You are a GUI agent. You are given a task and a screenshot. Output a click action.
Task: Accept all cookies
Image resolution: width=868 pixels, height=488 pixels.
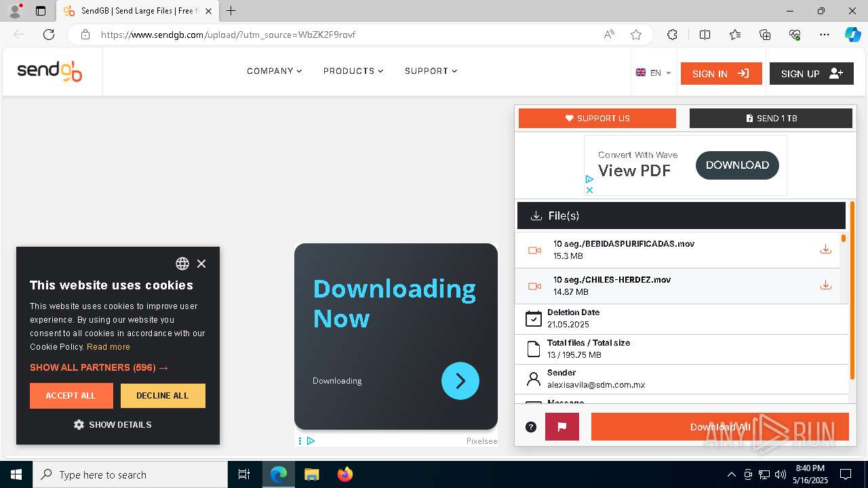point(71,396)
